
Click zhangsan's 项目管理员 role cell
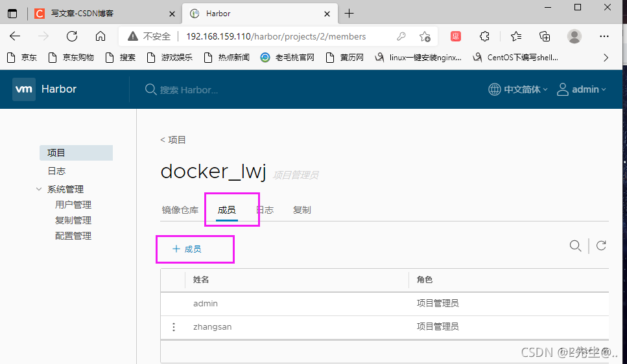pyautogui.click(x=438, y=327)
